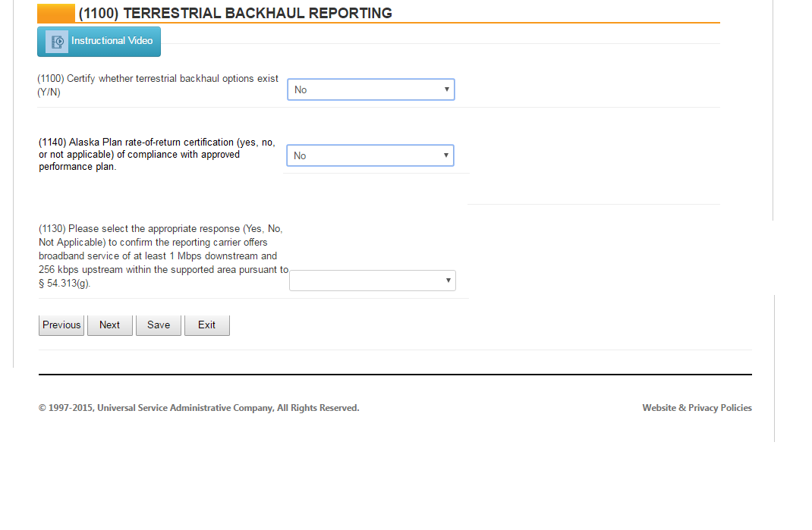This screenshot has width=812, height=530.
Task: Click the Universal Service Administrative Company copyright text
Action: coord(199,408)
